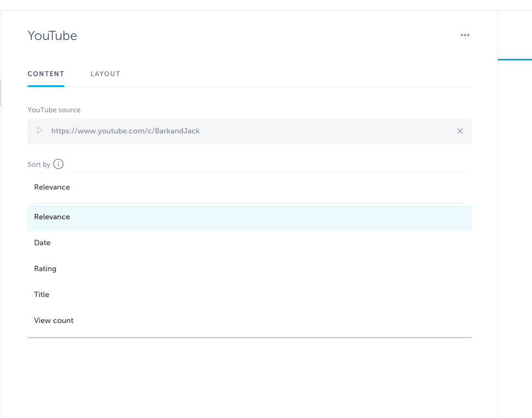The height and width of the screenshot is (418, 532).
Task: Click the info icon beside Sort by
Action: [58, 164]
